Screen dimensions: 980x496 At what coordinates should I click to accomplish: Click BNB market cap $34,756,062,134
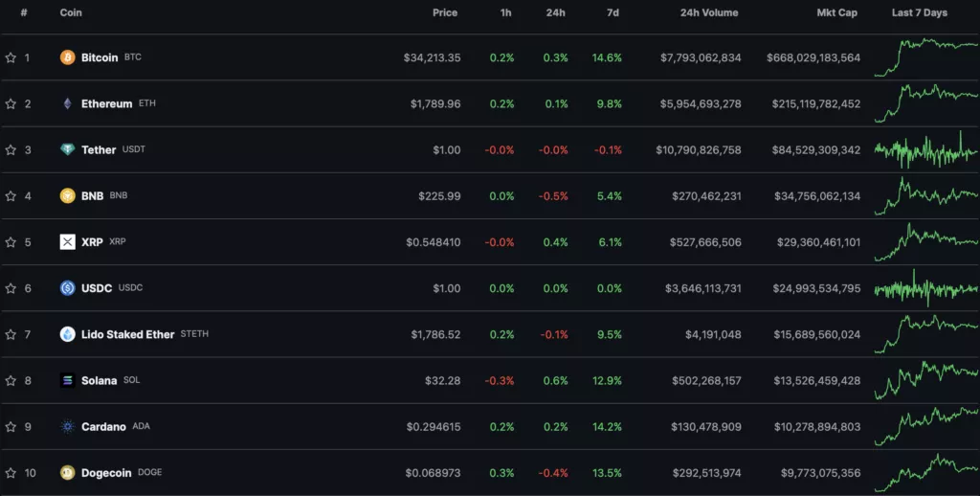817,195
